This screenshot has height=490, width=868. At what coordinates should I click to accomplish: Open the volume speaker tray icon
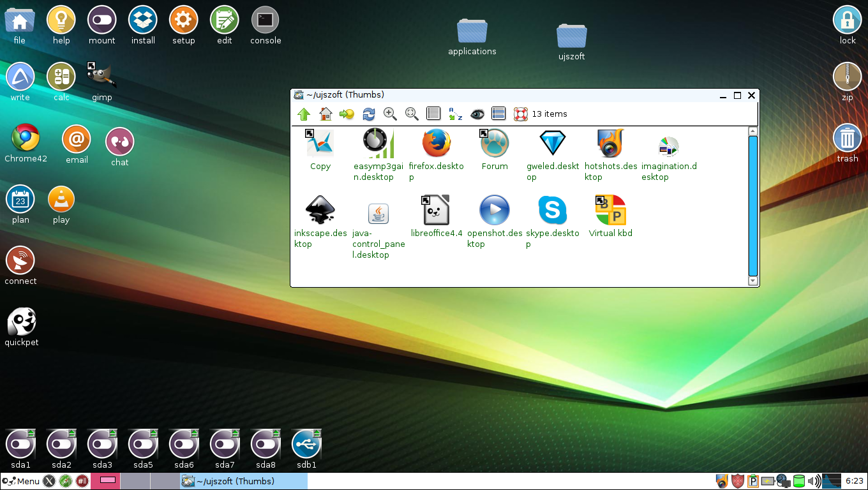click(x=814, y=481)
